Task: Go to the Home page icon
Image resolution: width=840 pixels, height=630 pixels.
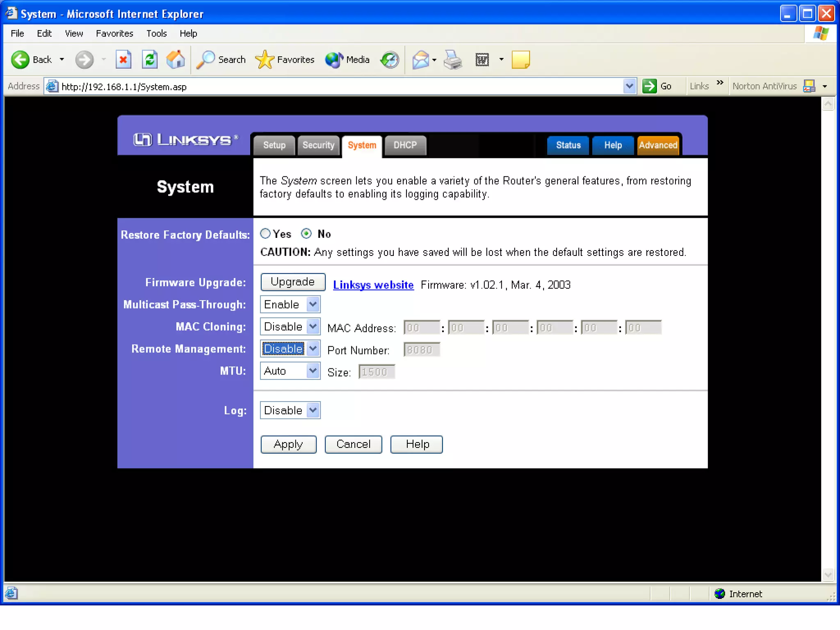Action: (x=176, y=60)
